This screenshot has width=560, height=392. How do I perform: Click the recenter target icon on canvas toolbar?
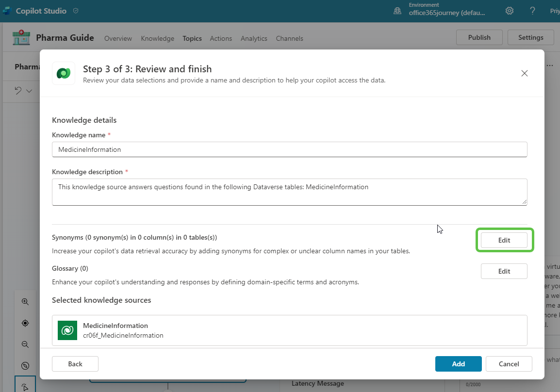[x=25, y=323]
